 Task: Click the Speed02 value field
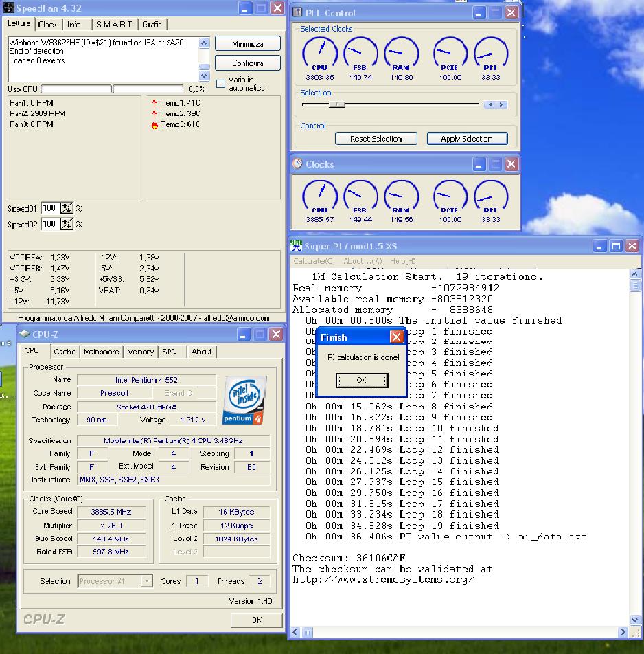click(50, 224)
